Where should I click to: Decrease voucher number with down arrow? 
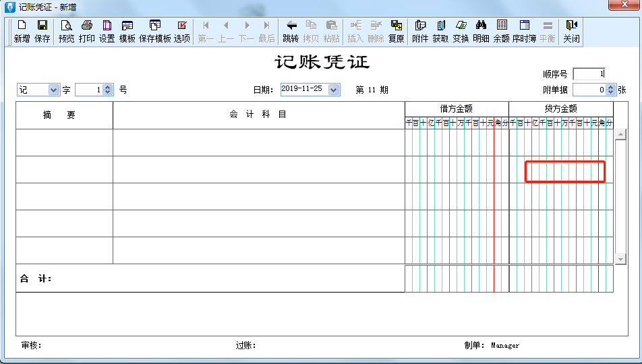tap(108, 92)
